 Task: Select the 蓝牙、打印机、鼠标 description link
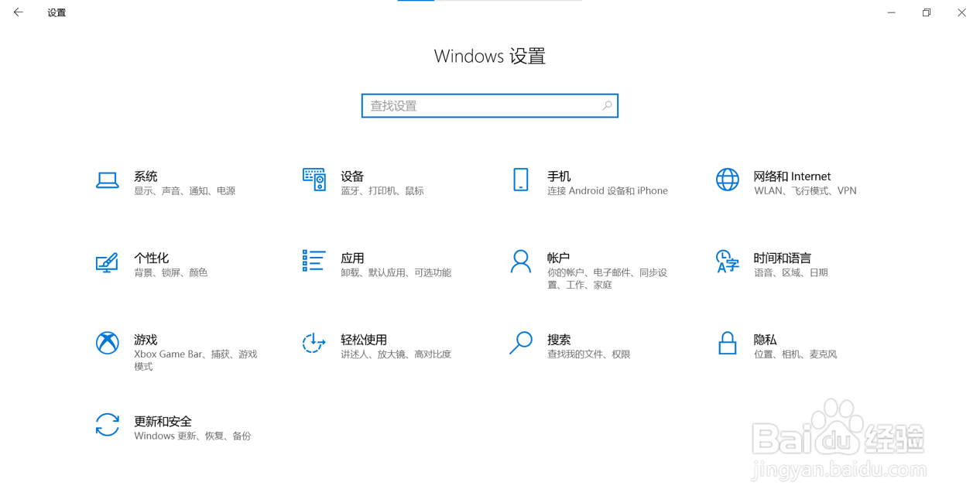coord(381,190)
